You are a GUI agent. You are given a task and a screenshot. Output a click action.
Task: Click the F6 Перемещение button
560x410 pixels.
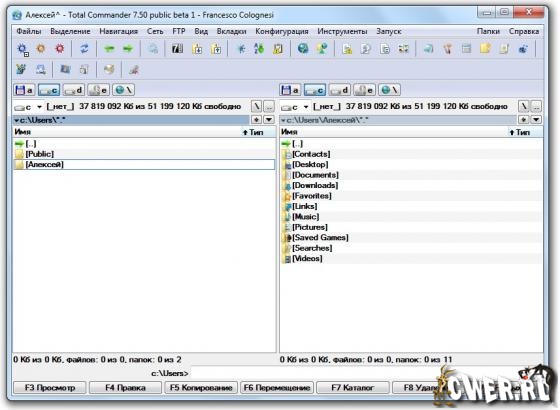(x=277, y=388)
